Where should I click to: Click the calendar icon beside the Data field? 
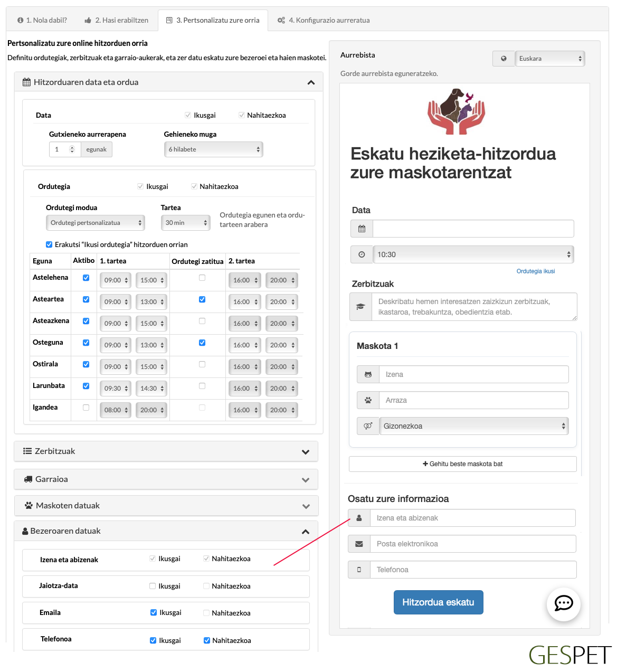click(362, 229)
